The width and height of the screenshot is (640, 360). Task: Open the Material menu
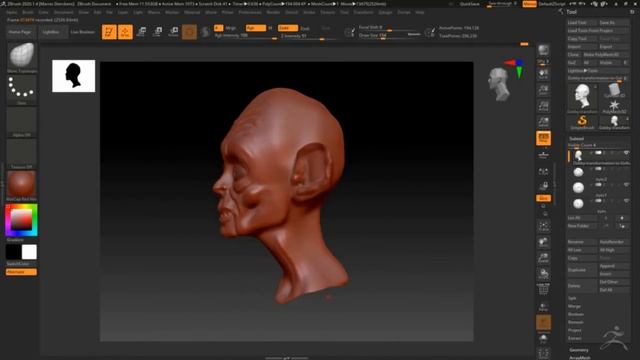pos(192,12)
